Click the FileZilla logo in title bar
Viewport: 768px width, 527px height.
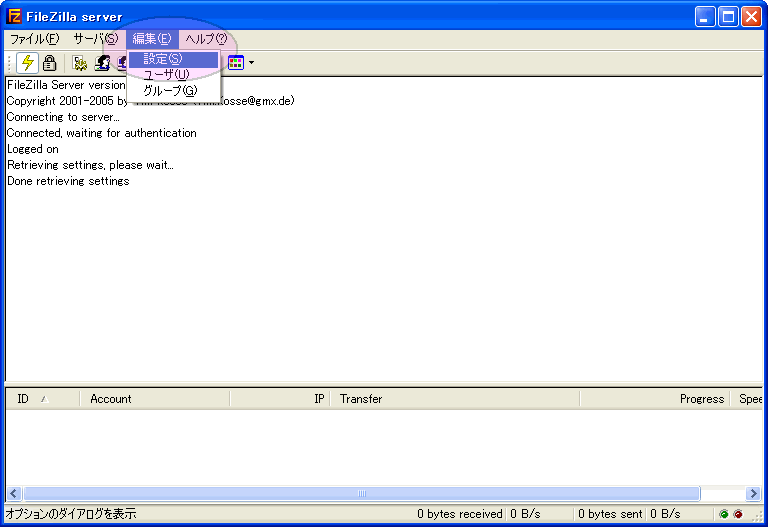click(x=14, y=16)
